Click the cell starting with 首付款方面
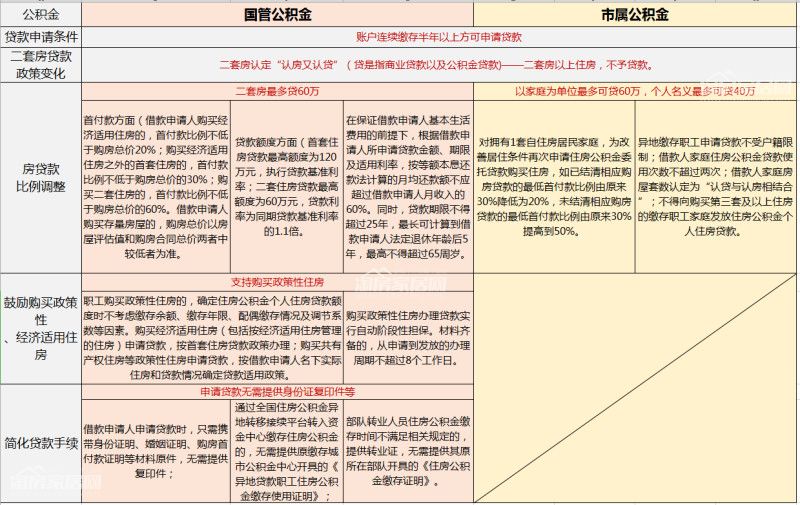The image size is (800, 505). (x=156, y=187)
